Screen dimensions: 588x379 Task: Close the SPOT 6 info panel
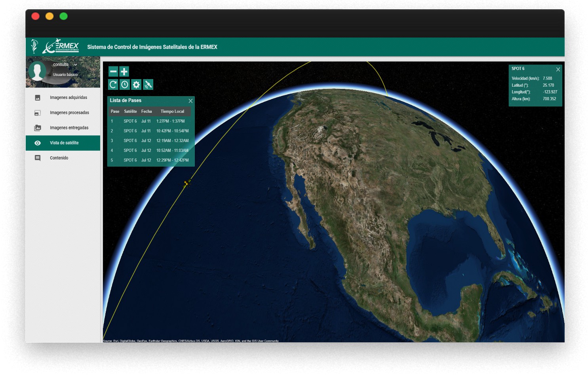(558, 70)
